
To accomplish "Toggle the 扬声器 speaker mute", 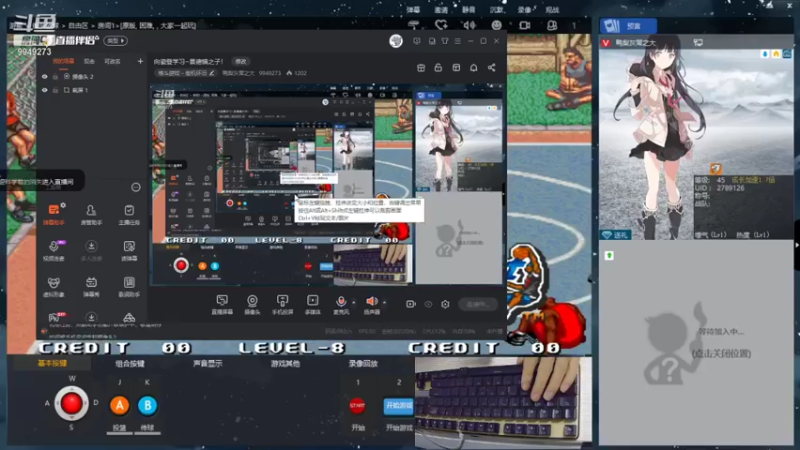I will pos(372,302).
